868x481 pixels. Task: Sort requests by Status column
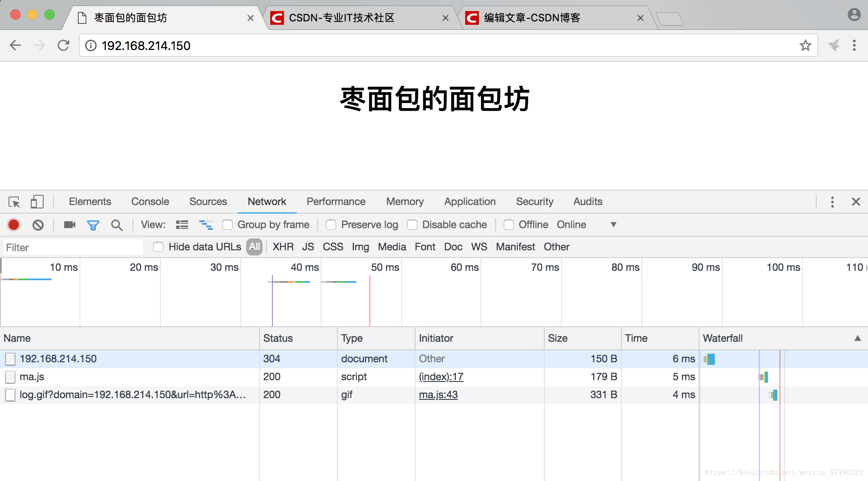[x=298, y=338]
